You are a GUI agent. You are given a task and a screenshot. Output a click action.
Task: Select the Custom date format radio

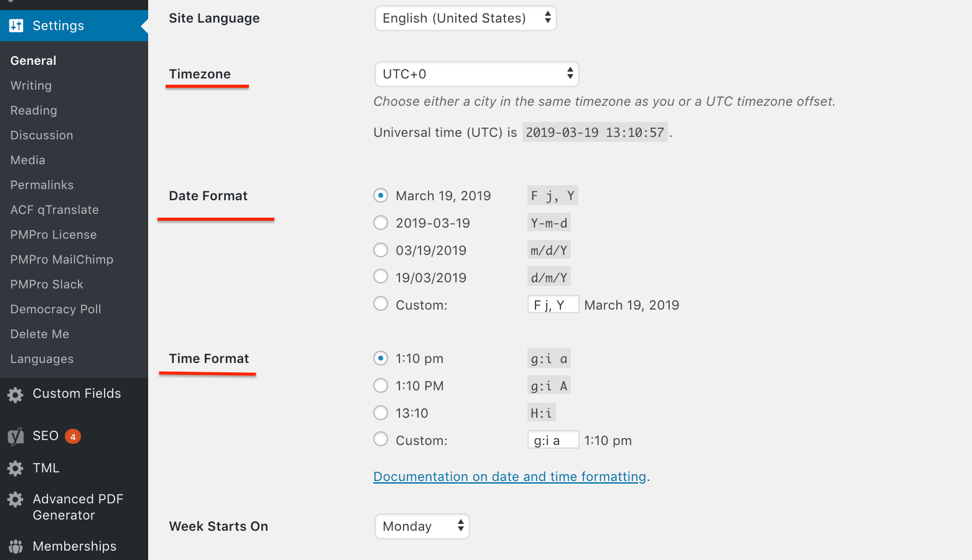[x=381, y=303]
